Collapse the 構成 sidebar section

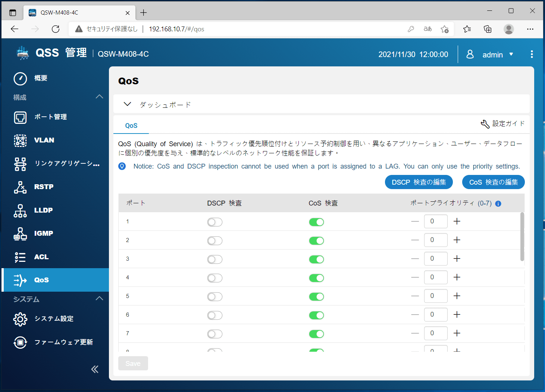click(99, 97)
